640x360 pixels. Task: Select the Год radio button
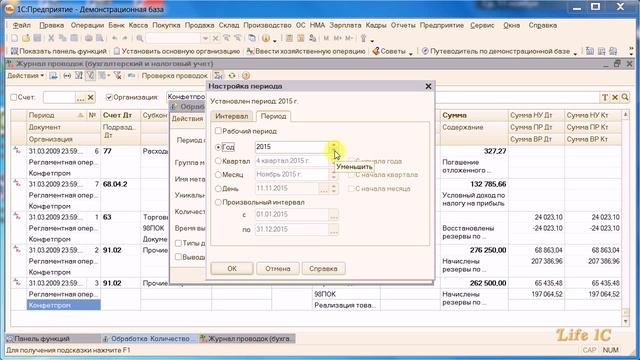[x=218, y=147]
